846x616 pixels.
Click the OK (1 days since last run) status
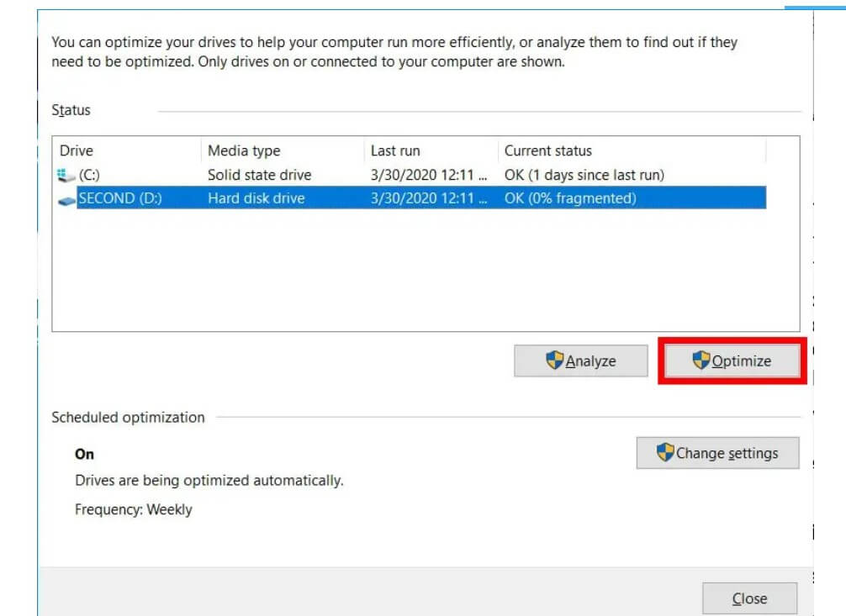pos(584,176)
